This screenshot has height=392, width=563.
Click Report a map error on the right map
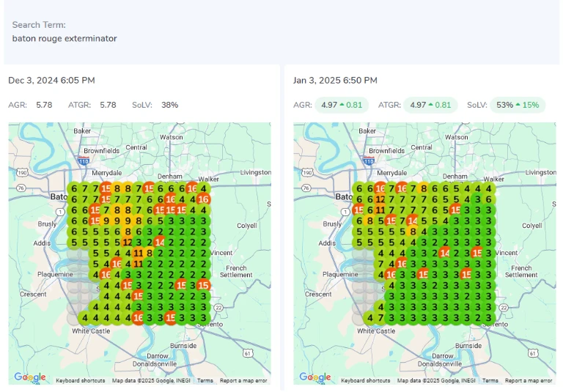[528, 380]
